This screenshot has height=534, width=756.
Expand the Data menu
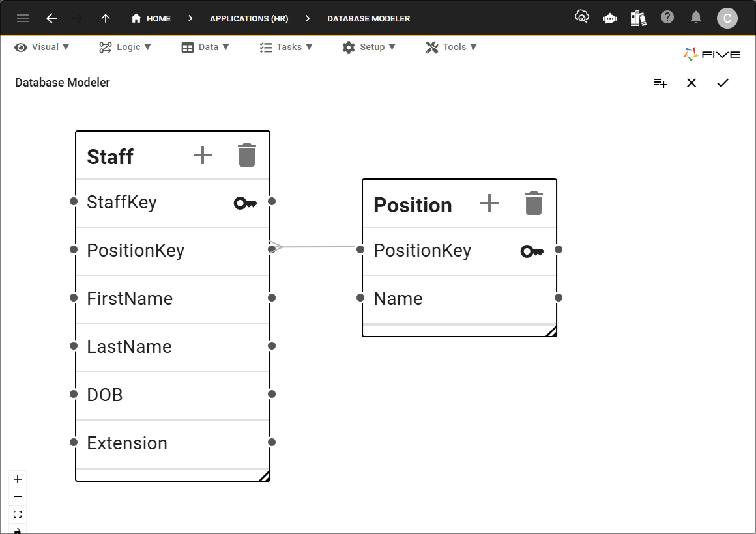[x=205, y=48]
